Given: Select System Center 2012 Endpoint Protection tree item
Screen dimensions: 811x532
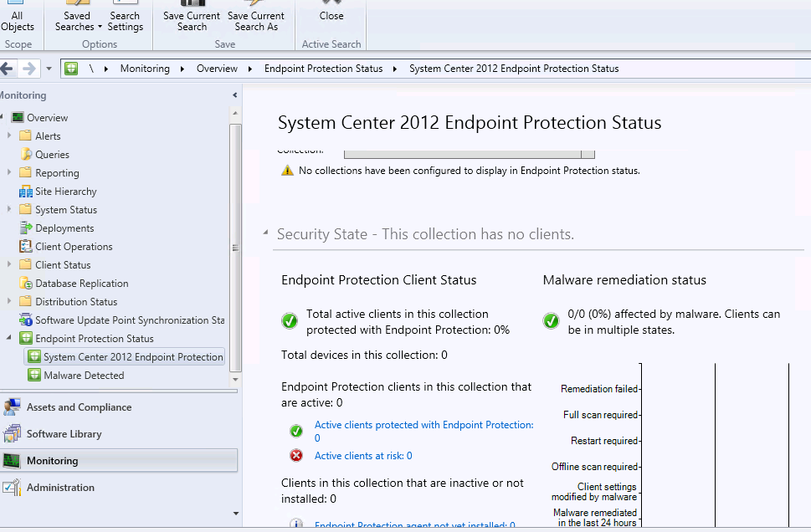Looking at the screenshot, I should coord(125,356).
